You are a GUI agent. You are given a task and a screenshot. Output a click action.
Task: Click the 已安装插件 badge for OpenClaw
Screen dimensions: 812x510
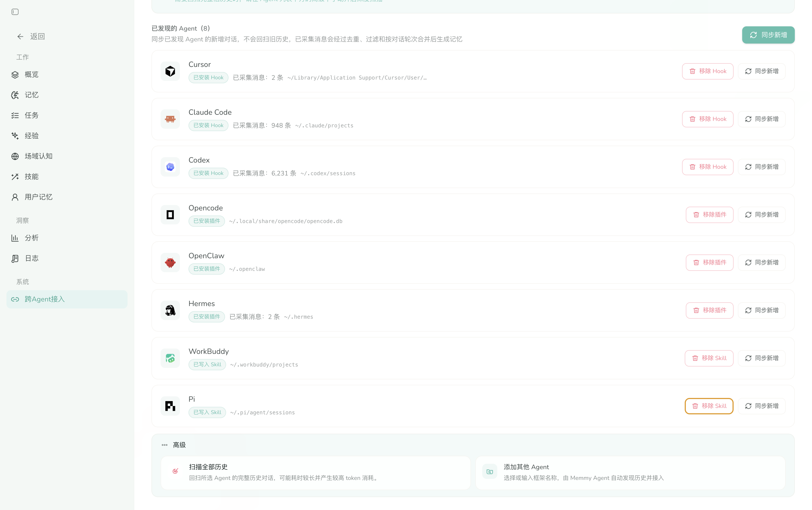[206, 269]
